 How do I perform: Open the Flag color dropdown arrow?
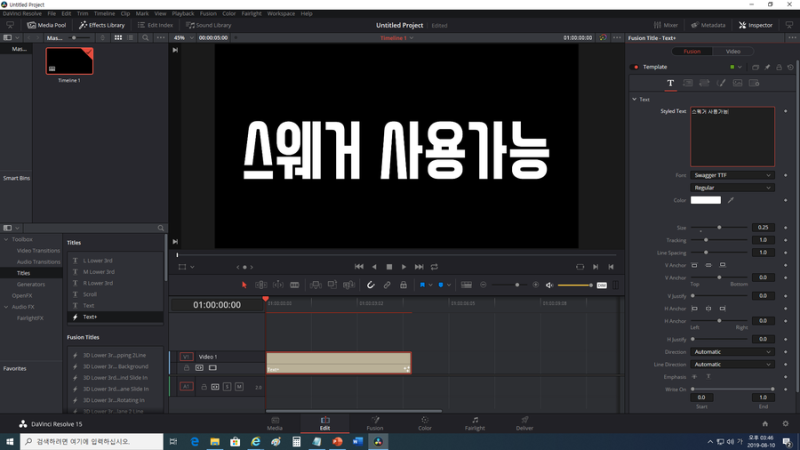pos(431,285)
